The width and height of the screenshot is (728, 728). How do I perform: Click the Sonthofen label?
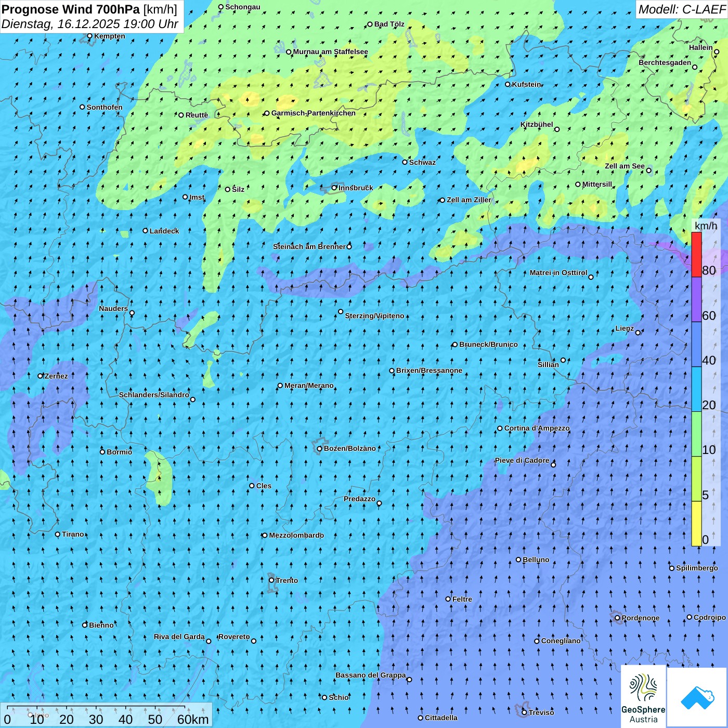105,107
